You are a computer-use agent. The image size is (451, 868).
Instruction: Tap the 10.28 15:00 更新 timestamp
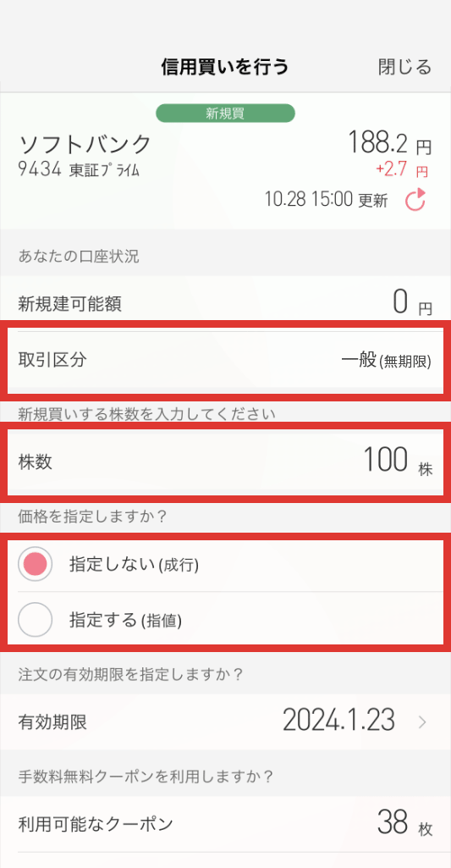tap(327, 200)
